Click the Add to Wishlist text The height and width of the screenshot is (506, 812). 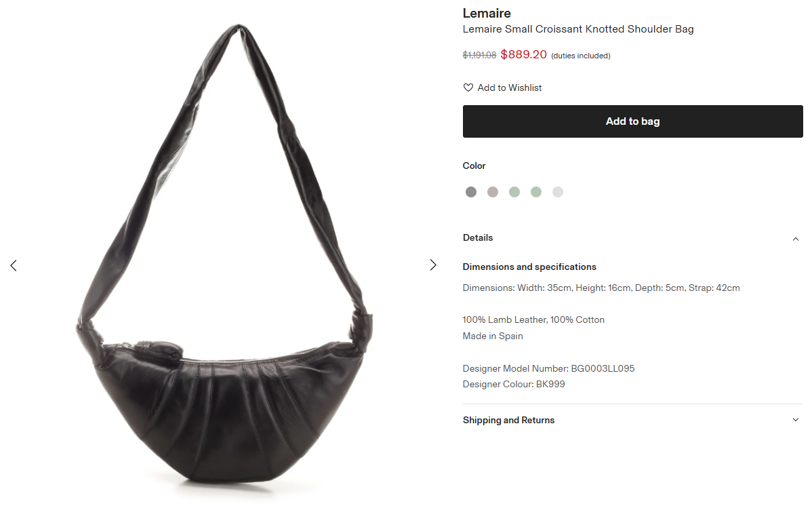pos(510,87)
